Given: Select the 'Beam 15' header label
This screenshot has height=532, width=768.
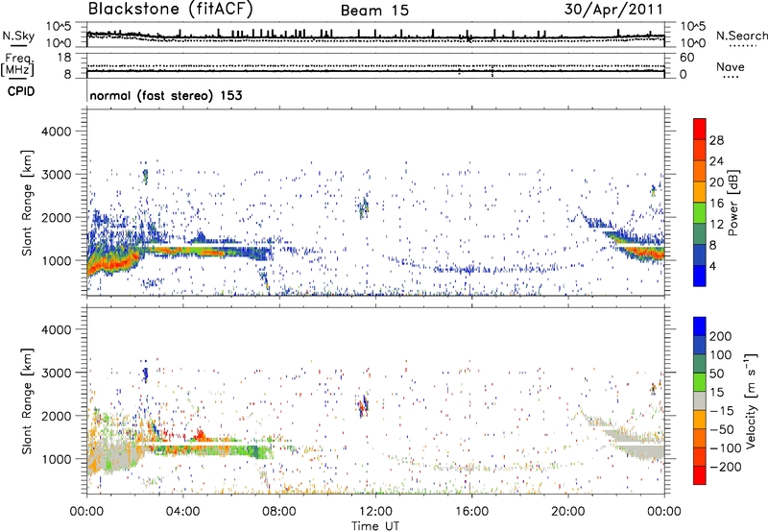Looking at the screenshot, I should [374, 11].
